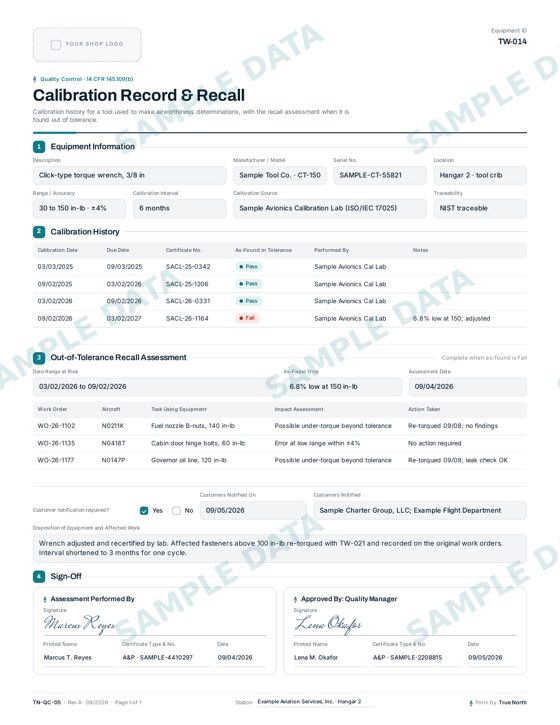560x725 pixels.
Task: Click the Manufacturer / Model field
Action: coord(280,175)
